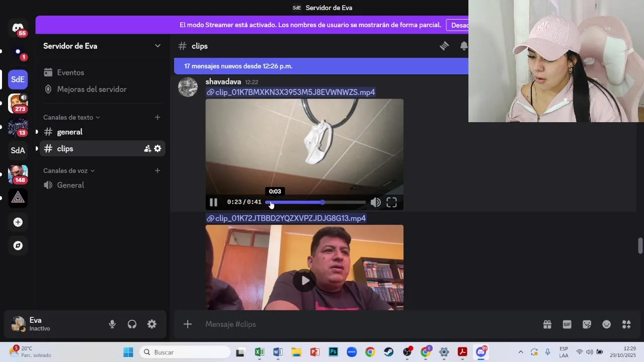Screen dimensions: 644x362
Task: Pause the first clip video
Action: [x=213, y=202]
